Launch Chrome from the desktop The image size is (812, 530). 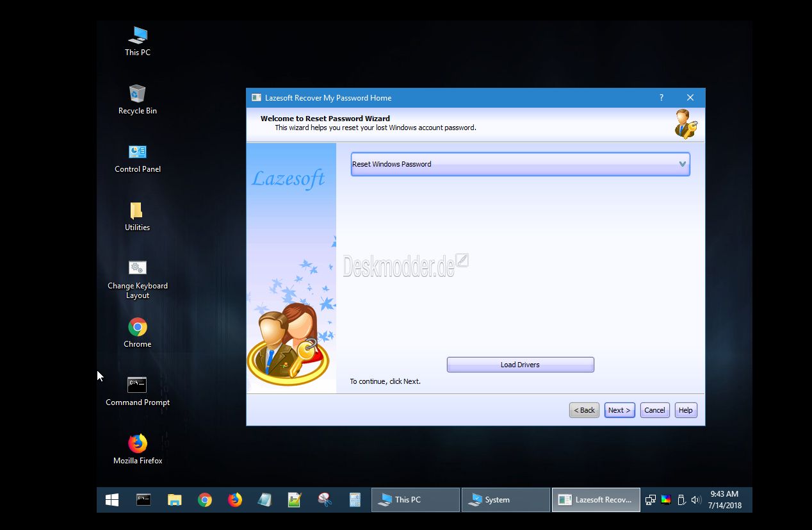click(138, 333)
